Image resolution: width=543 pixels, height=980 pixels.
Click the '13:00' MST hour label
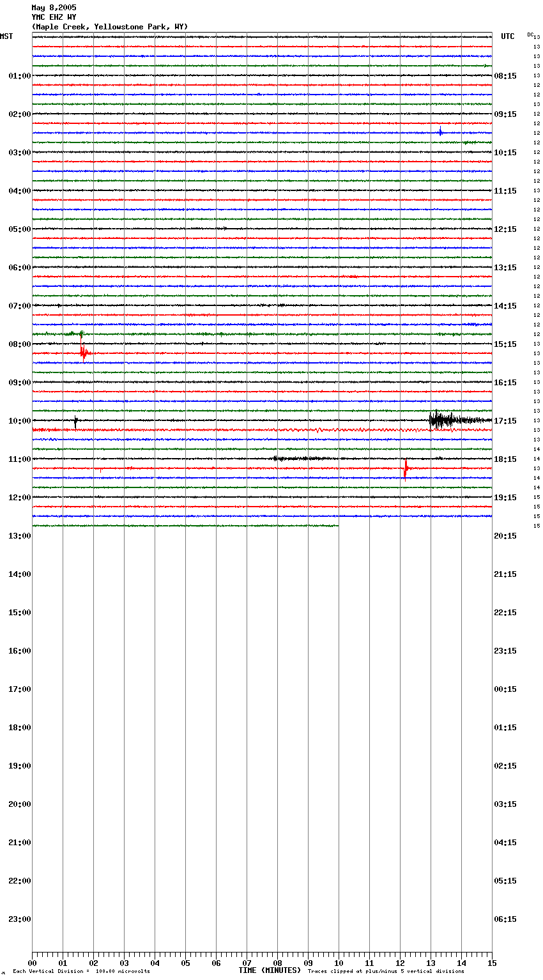20,536
